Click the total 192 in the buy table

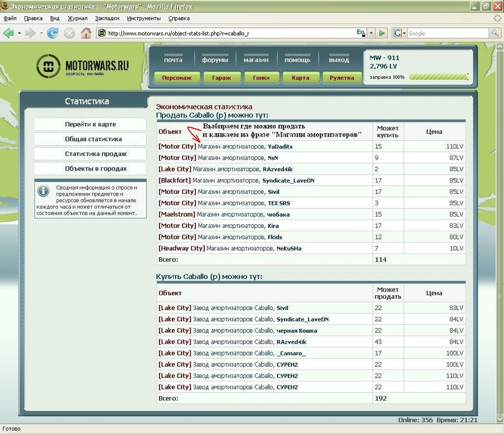[380, 398]
